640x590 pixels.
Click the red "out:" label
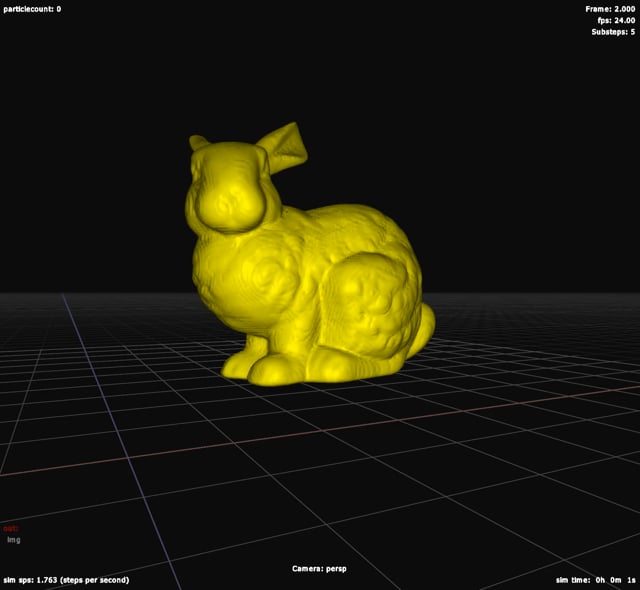click(11, 528)
